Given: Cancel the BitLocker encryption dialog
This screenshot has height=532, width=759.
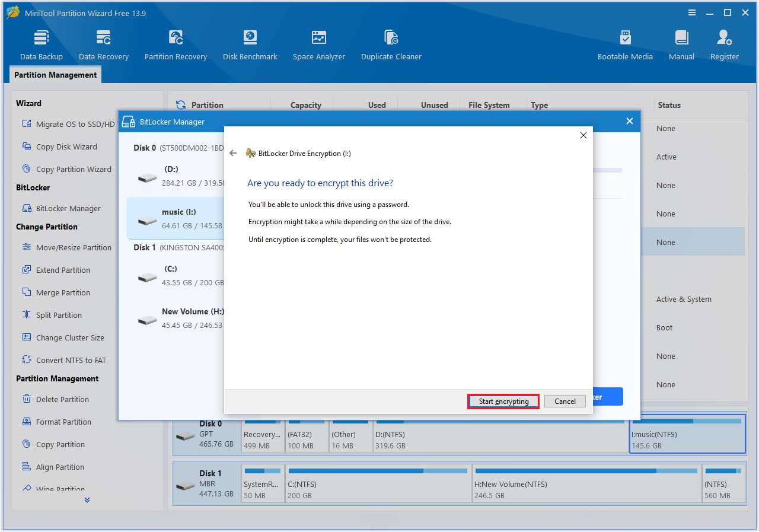Looking at the screenshot, I should pos(565,402).
